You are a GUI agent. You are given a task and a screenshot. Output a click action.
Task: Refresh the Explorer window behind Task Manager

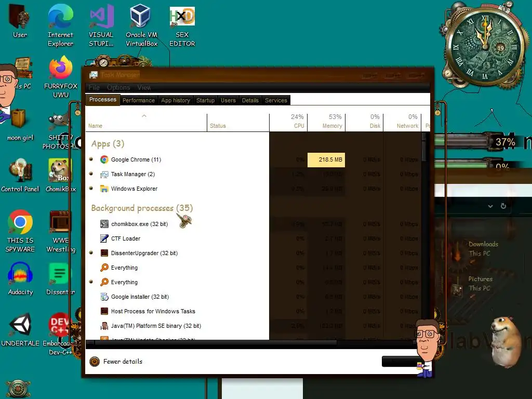click(503, 206)
